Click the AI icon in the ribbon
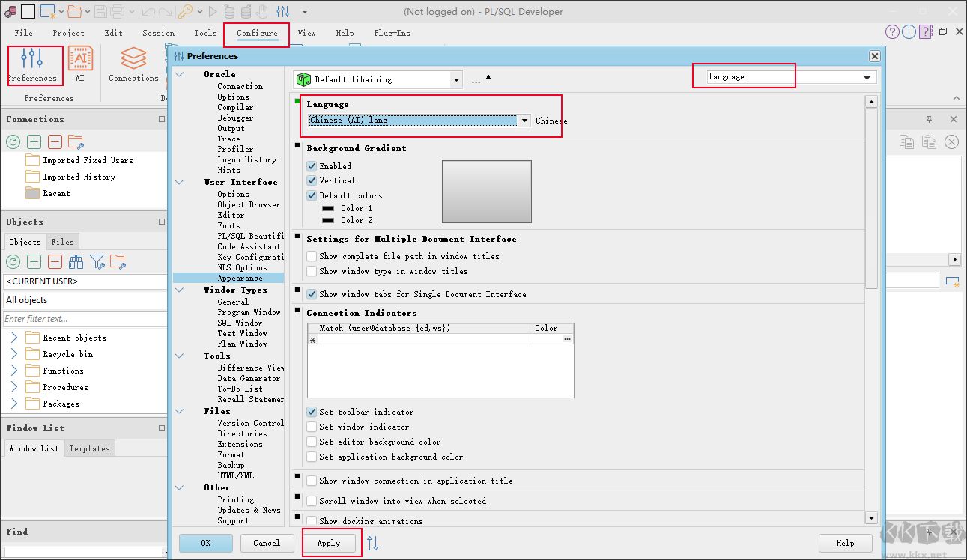 pyautogui.click(x=80, y=66)
